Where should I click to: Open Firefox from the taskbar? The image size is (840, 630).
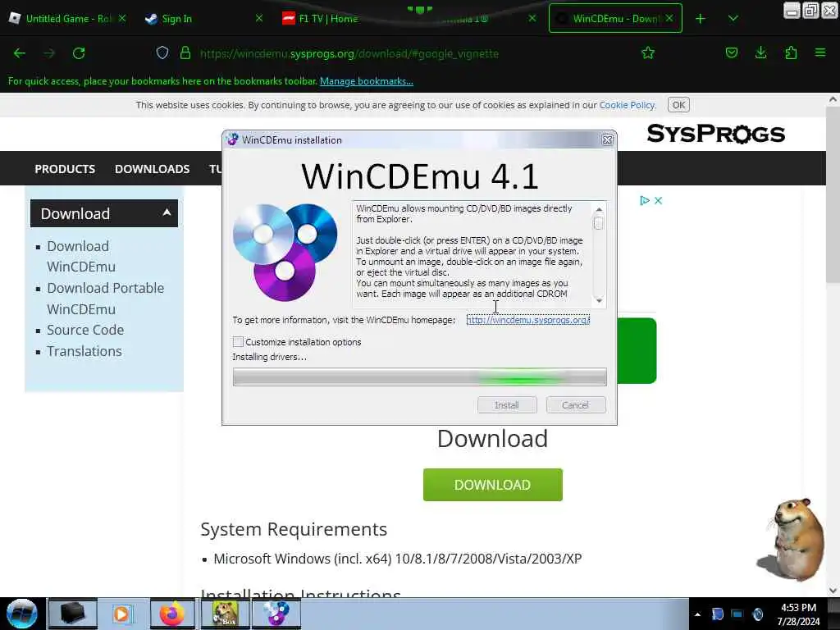172,614
